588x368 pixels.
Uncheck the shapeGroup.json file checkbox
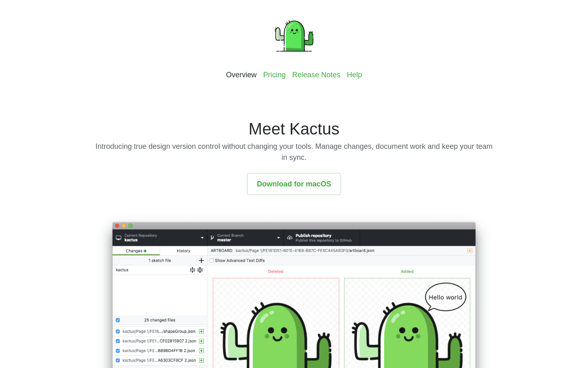click(x=118, y=331)
